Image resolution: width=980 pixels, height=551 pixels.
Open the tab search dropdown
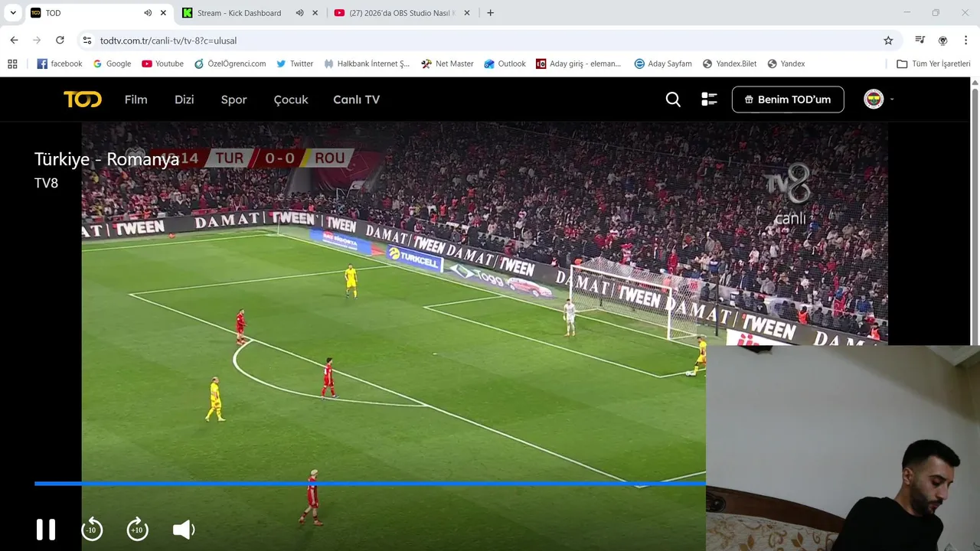pyautogui.click(x=13, y=13)
